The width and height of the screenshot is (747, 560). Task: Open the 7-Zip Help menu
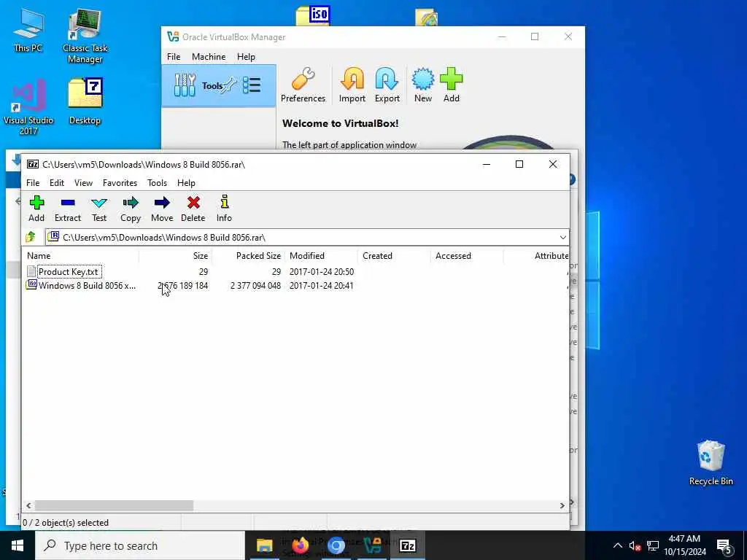pyautogui.click(x=186, y=183)
